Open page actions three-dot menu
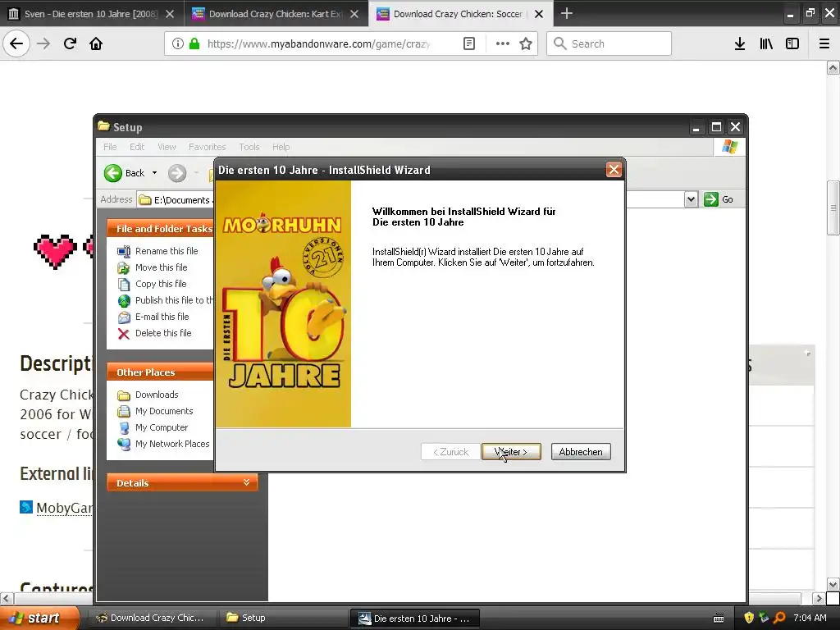The height and width of the screenshot is (630, 840). [x=503, y=43]
